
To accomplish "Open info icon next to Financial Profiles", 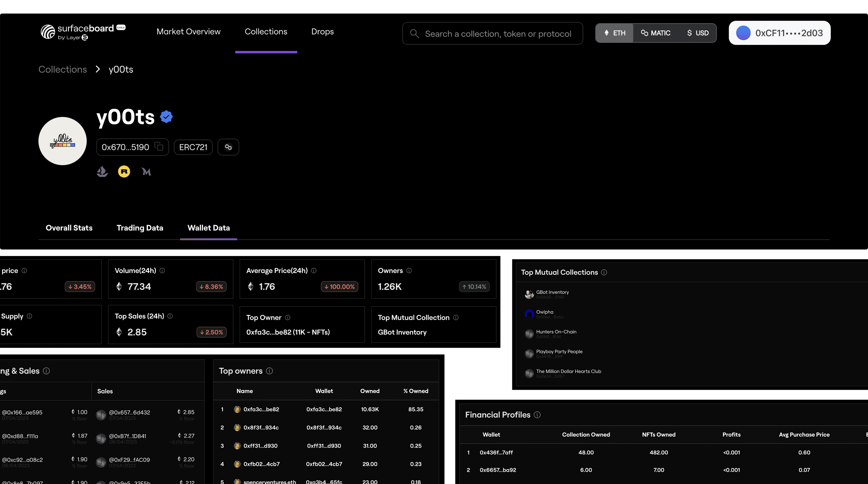I will tap(537, 415).
